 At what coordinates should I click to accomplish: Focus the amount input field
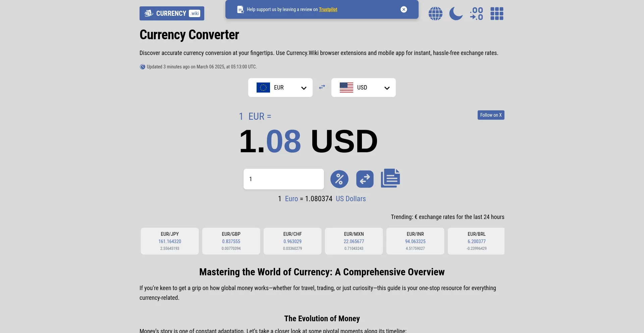[284, 179]
